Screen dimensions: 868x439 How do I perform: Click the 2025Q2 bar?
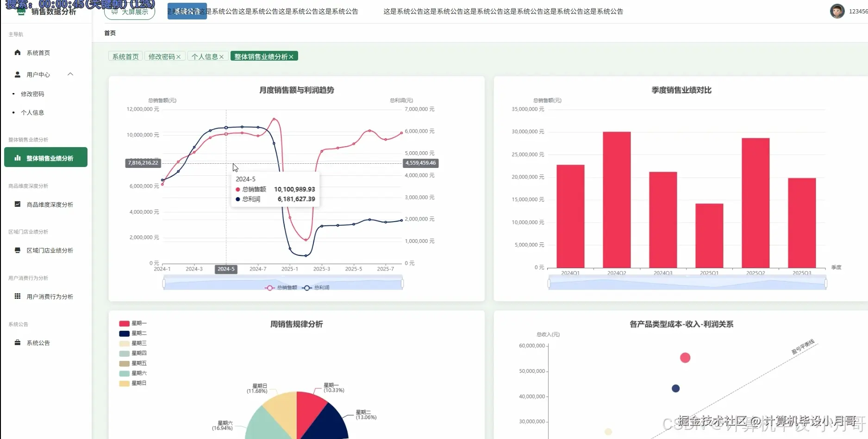click(x=756, y=203)
